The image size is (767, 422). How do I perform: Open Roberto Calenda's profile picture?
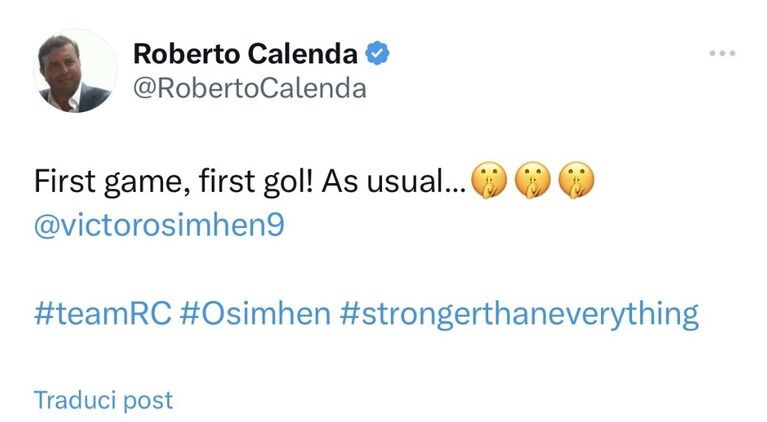tap(75, 71)
